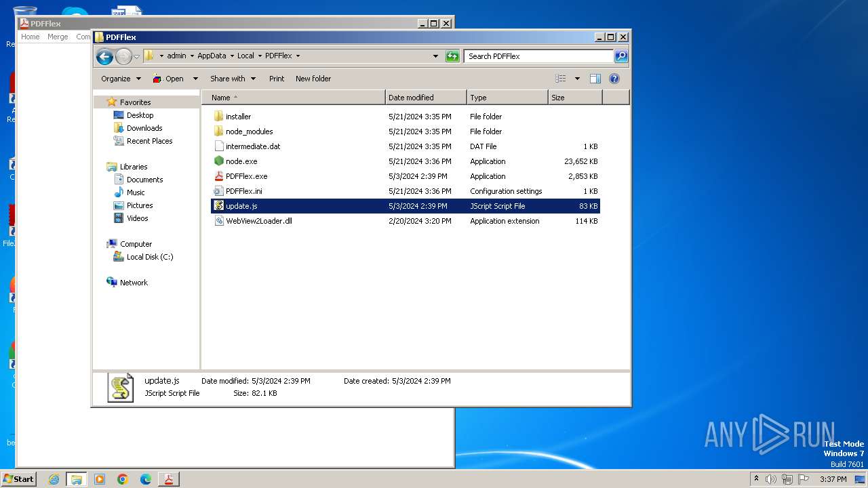Click the Forward navigation arrow in Explorer
Screen dimensions: 868x488
pos(123,56)
